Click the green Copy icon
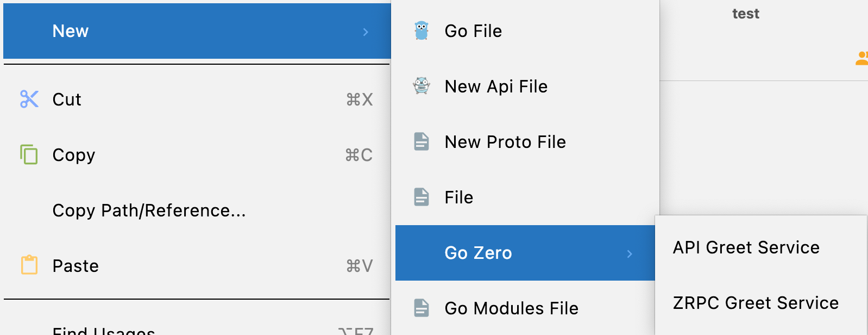This screenshot has width=868, height=335. (29, 154)
